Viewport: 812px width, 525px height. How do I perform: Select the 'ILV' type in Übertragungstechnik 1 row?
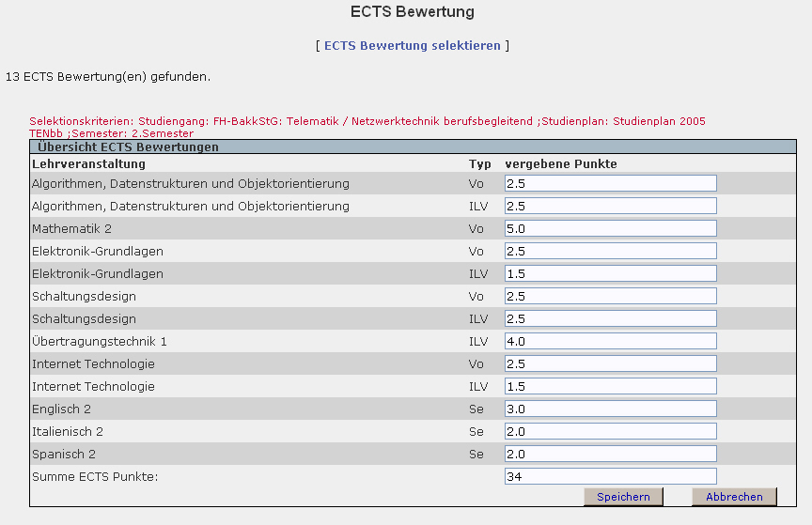(x=478, y=341)
